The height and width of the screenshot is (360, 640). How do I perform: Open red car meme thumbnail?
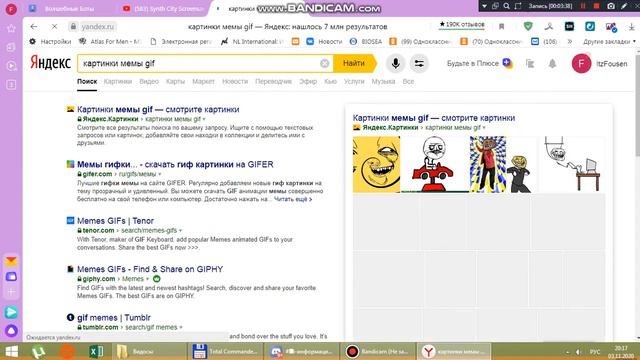click(x=434, y=164)
